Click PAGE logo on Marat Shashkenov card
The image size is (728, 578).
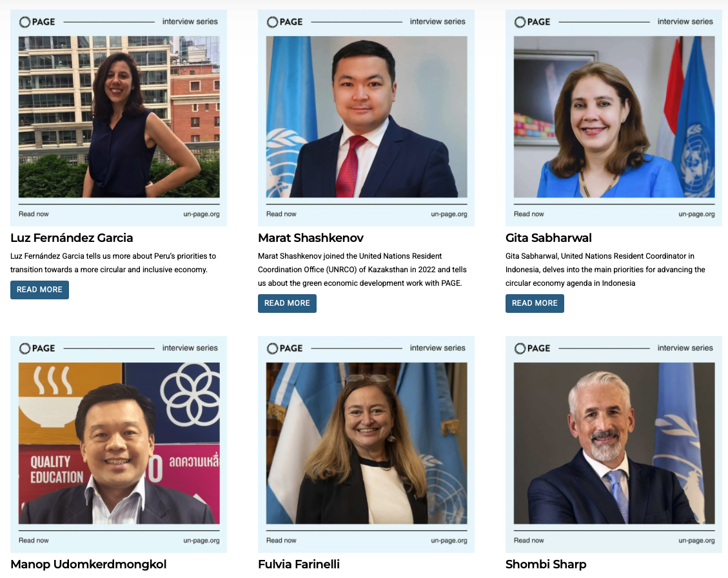click(x=284, y=22)
